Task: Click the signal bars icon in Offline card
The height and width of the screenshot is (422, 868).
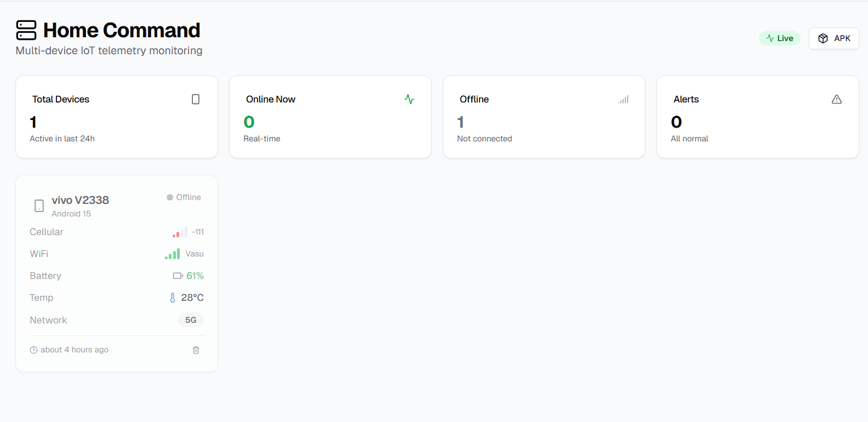Action: pos(623,100)
